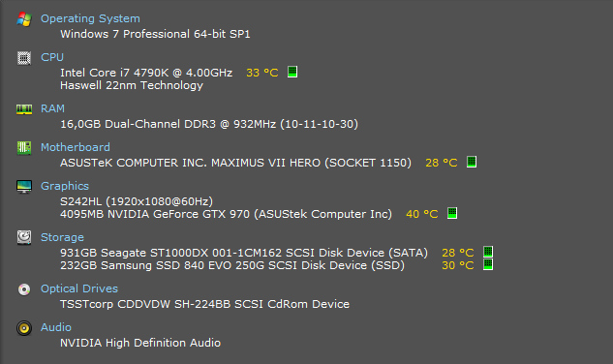Open the Storage section heading

click(62, 237)
